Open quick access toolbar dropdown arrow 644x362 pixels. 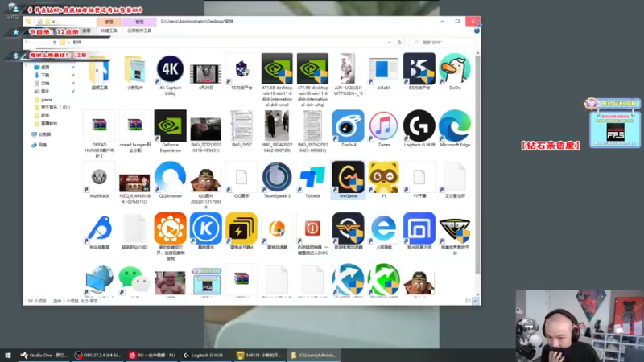(x=53, y=22)
